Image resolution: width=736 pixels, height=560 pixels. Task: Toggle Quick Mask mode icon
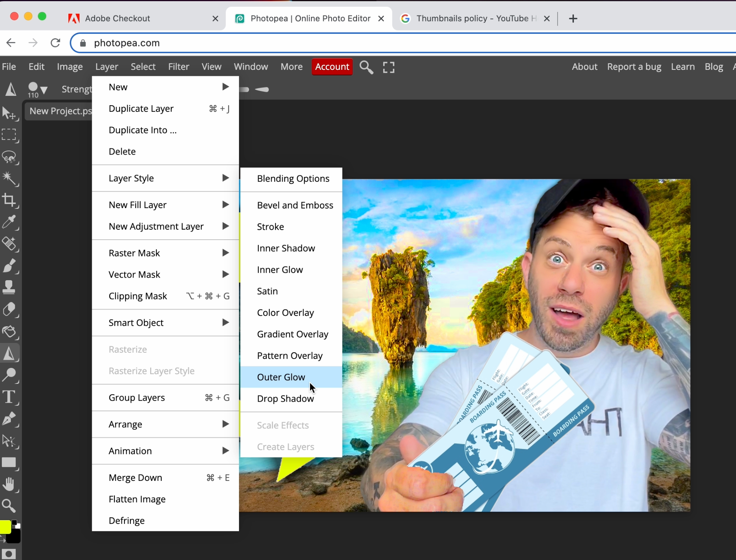(x=9, y=554)
